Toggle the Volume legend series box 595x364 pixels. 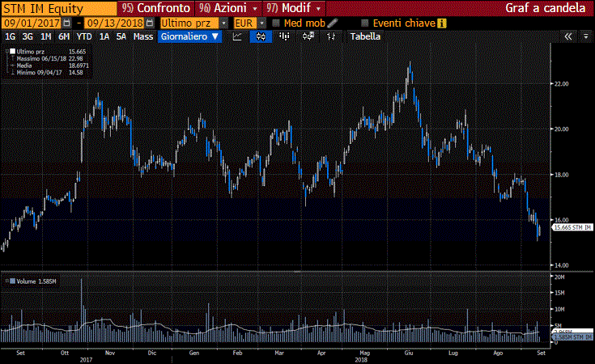(12, 281)
